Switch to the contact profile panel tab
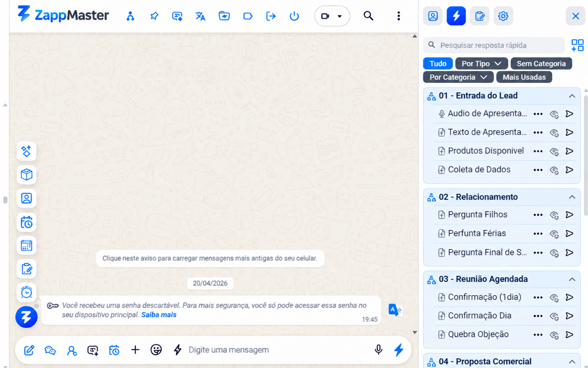Image resolution: width=588 pixels, height=368 pixels. click(x=433, y=16)
